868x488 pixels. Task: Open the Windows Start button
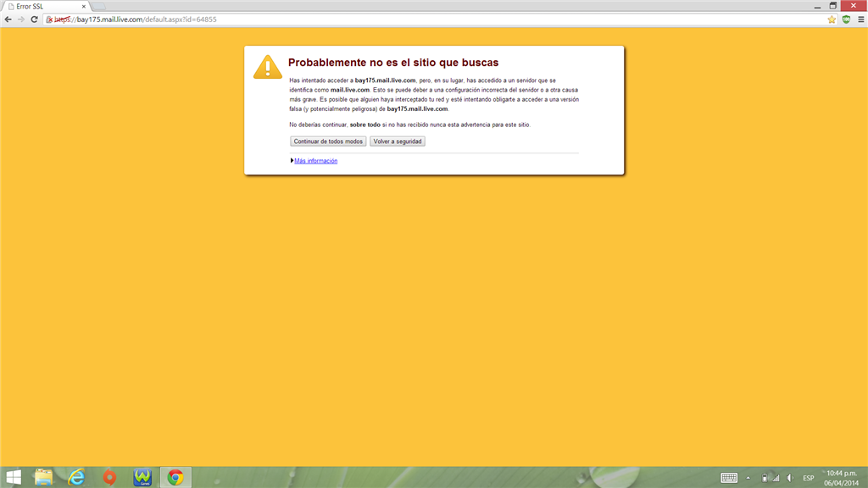pyautogui.click(x=14, y=477)
